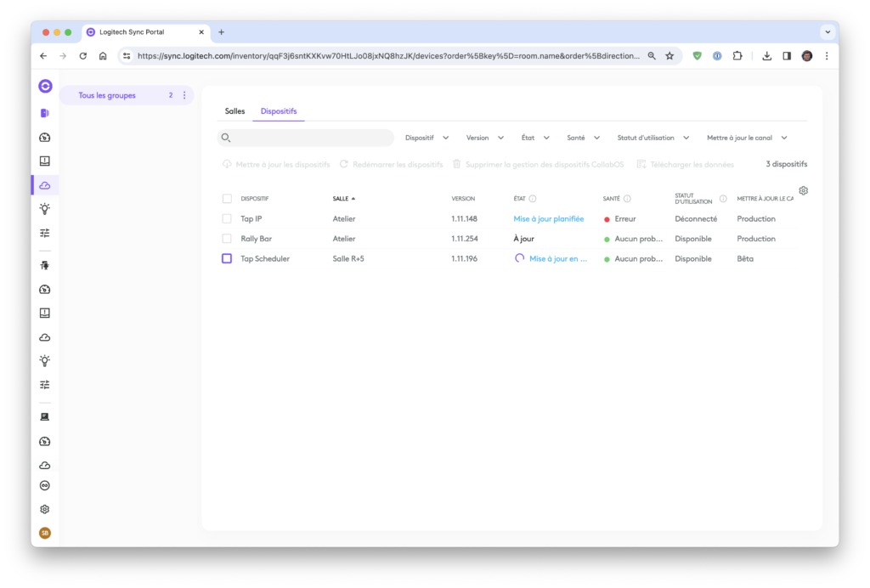The image size is (870, 588).
Task: Open table column settings gear
Action: [x=803, y=190]
